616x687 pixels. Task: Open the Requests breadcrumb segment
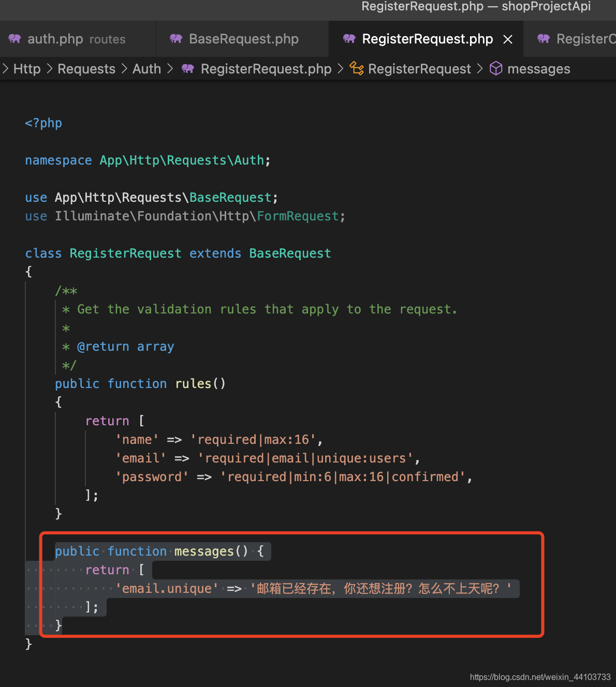86,69
